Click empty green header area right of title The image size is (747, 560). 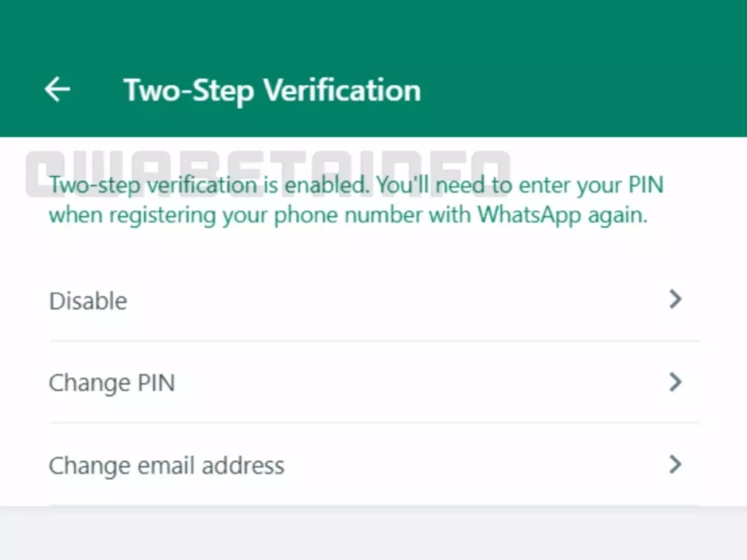click(x=579, y=90)
